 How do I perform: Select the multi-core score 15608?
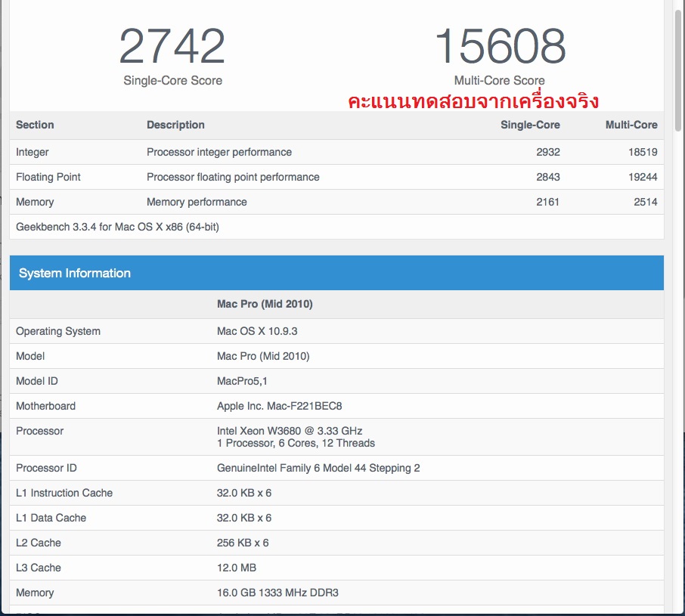[x=500, y=46]
